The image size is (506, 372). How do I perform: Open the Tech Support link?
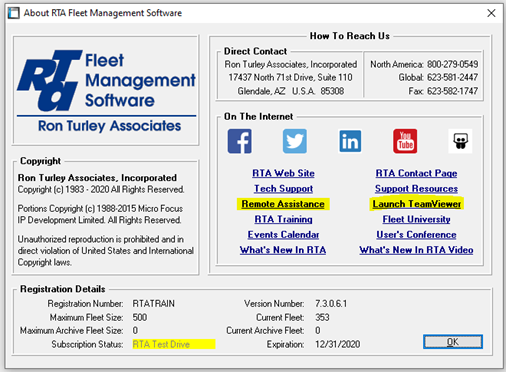(x=283, y=189)
